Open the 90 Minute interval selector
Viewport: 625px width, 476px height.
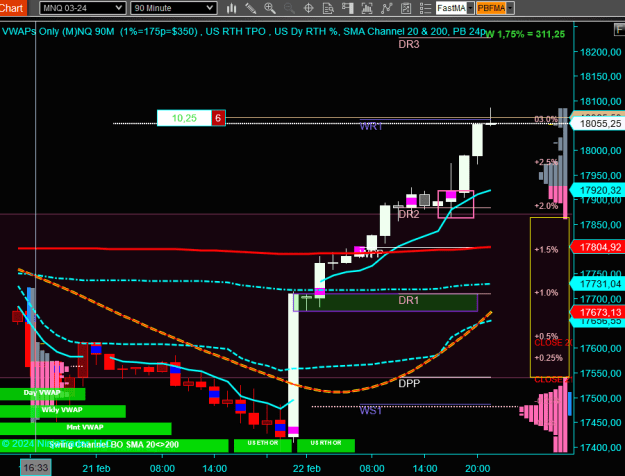point(174,8)
